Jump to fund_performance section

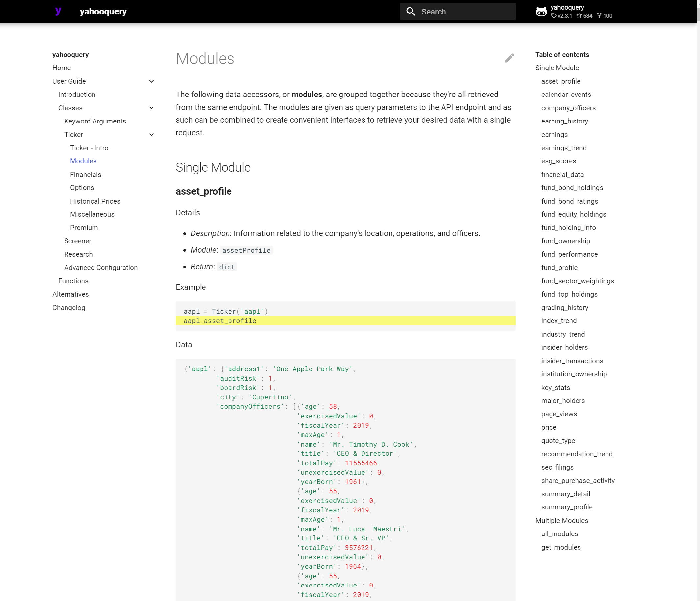tap(570, 254)
